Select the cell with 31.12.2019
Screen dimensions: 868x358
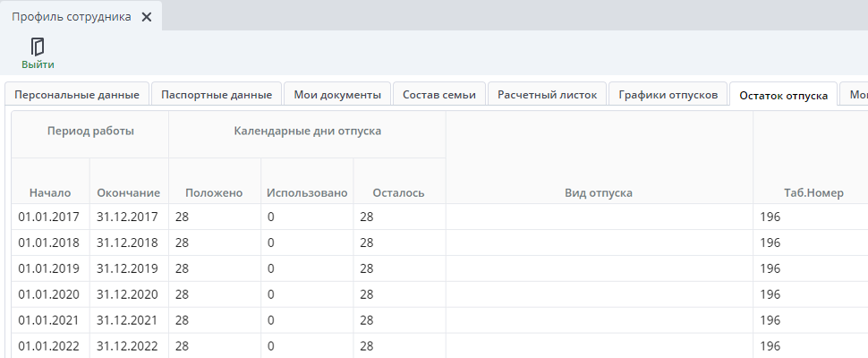[x=129, y=268]
